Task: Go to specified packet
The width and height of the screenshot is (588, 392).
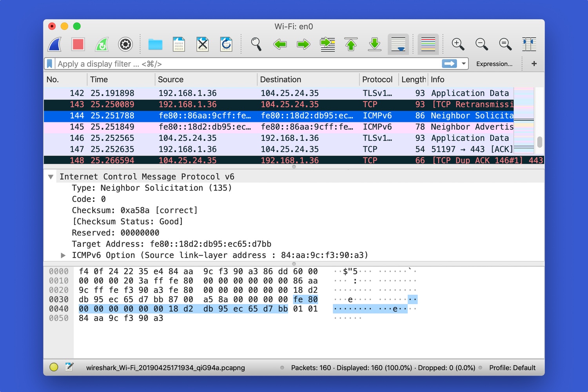Action: (x=327, y=44)
